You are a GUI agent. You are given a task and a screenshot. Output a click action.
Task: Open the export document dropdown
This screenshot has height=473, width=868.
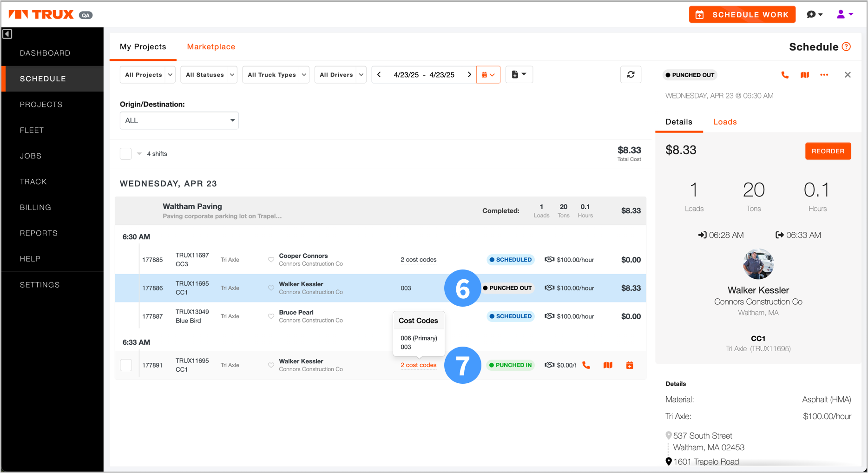(519, 75)
